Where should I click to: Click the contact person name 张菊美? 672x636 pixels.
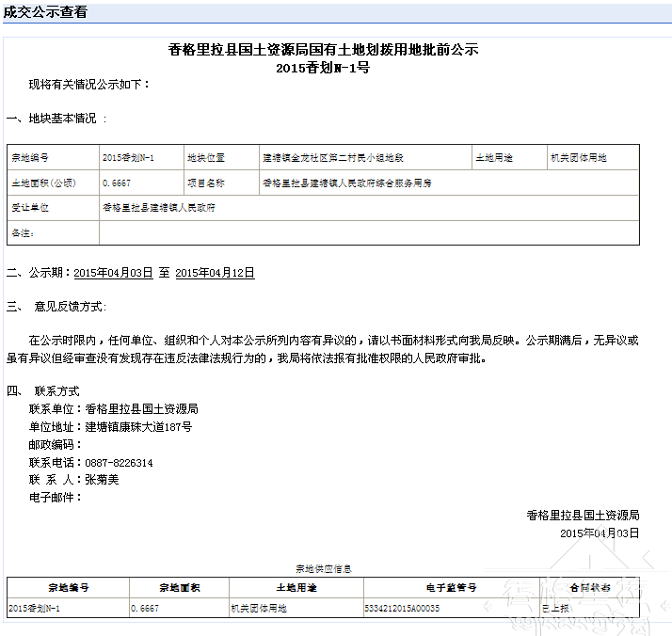pyautogui.click(x=102, y=479)
